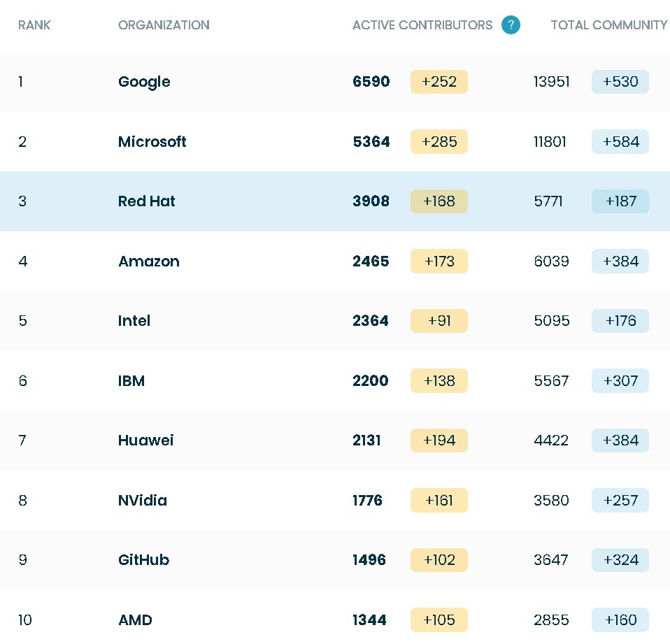The image size is (670, 644).
Task: Open the Google organization link
Action: 144,82
